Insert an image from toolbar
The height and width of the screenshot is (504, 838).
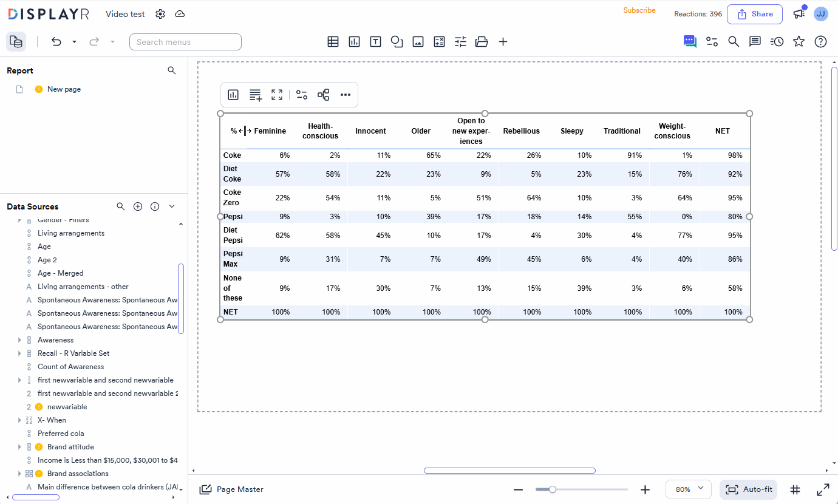coord(418,42)
